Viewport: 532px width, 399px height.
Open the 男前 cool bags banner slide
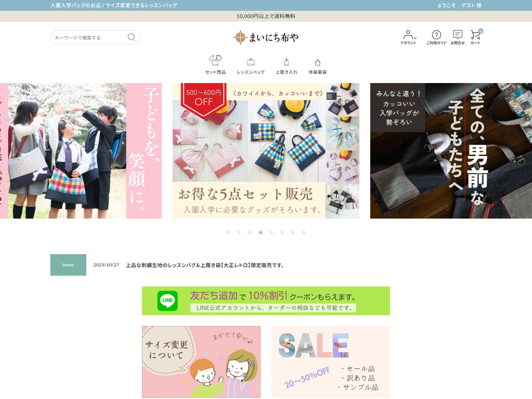(451, 151)
